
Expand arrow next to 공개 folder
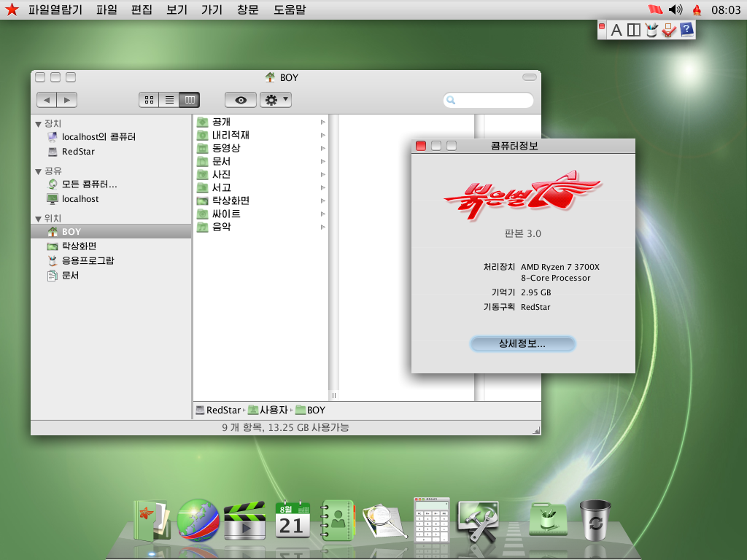(x=322, y=122)
